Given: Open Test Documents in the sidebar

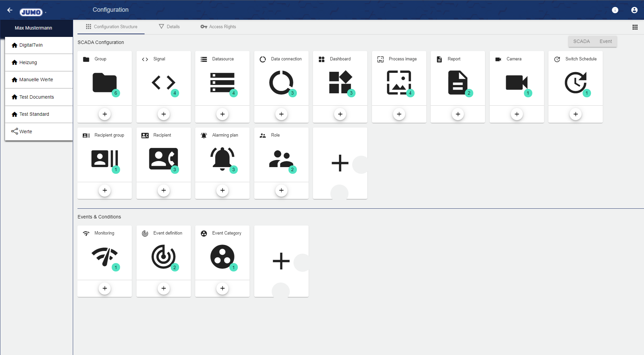Looking at the screenshot, I should 37,97.
